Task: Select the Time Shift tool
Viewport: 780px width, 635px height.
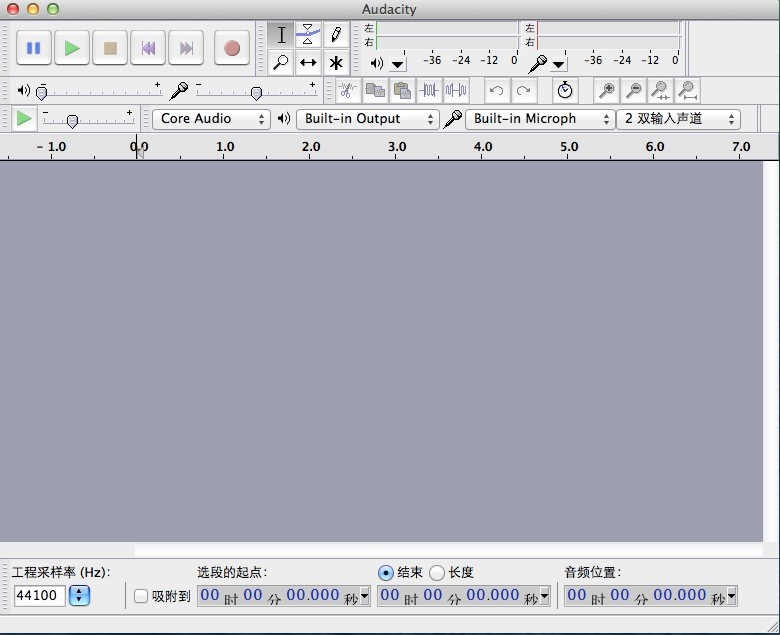Action: click(308, 62)
